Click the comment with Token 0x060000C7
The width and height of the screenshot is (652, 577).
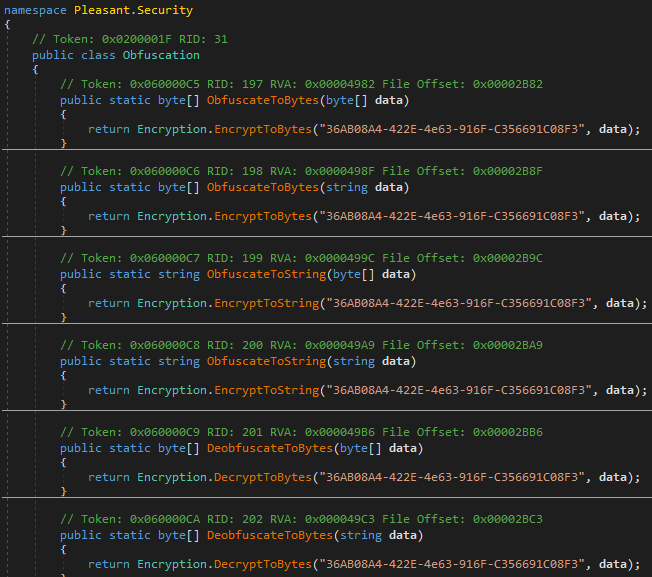point(301,258)
